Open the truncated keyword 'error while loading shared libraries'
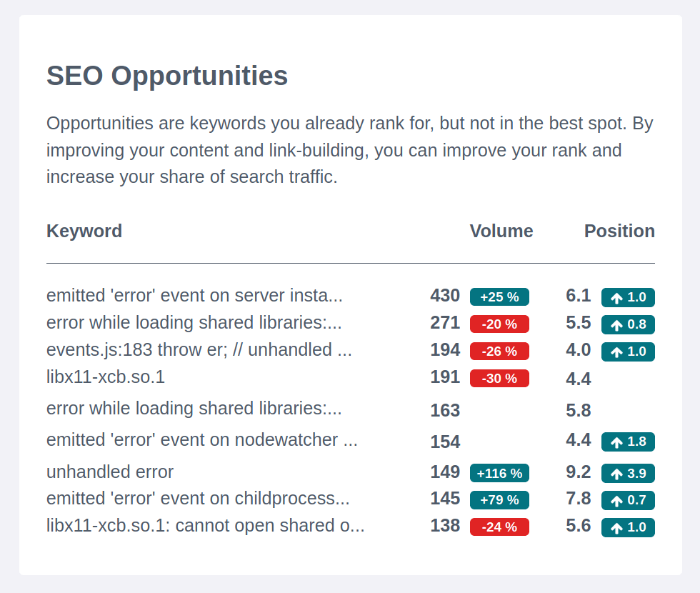 click(x=194, y=322)
